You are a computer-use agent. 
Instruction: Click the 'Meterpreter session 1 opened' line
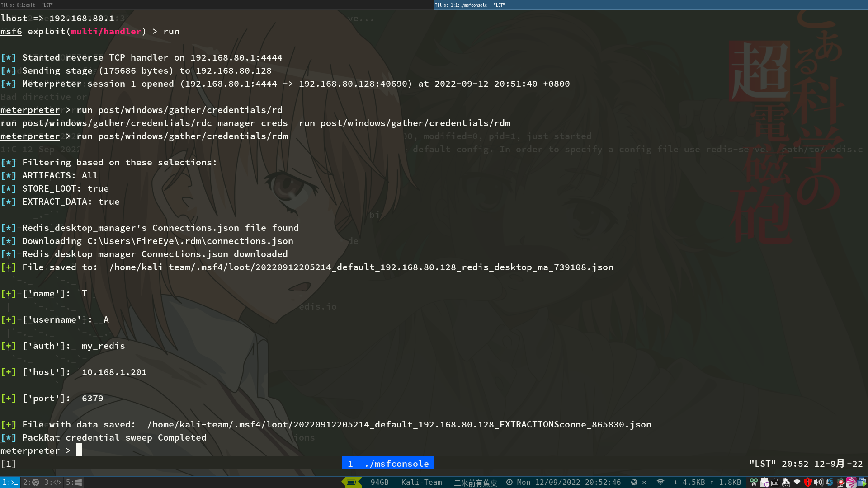(x=285, y=84)
